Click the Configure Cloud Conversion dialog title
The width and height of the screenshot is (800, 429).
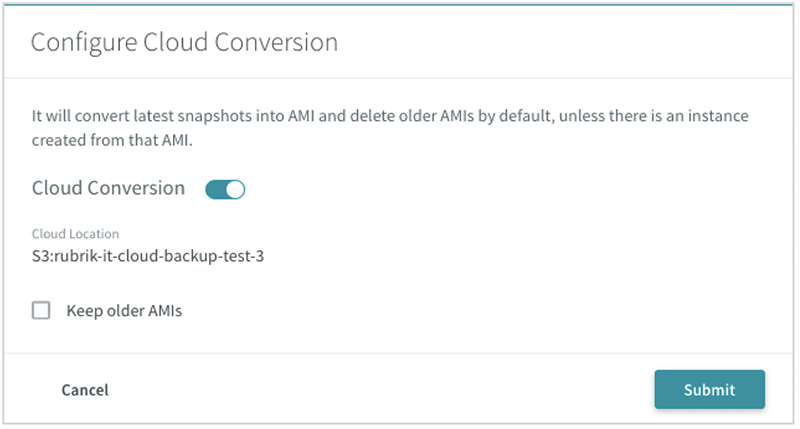(x=184, y=42)
